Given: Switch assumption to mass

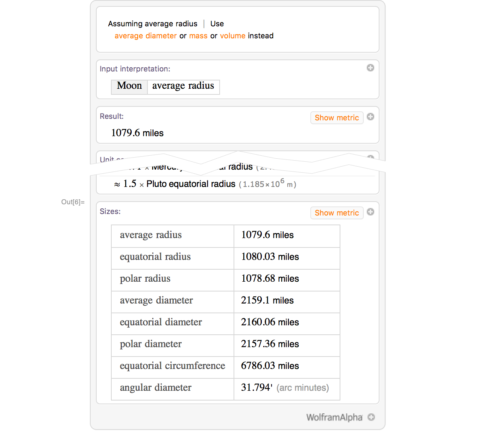Looking at the screenshot, I should tap(198, 36).
